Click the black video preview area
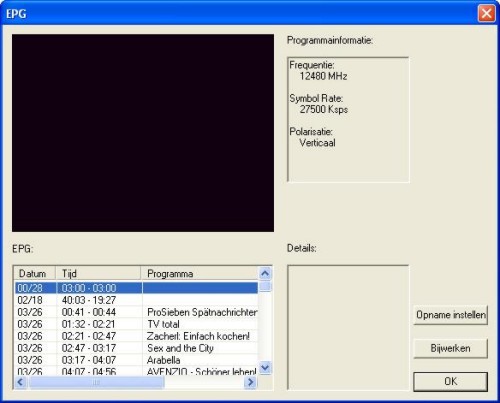500x403 pixels. click(x=143, y=133)
